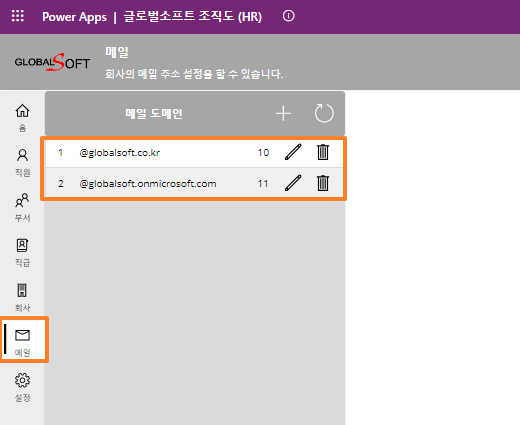Open 직원 page in sidebar
The width and height of the screenshot is (520, 425).
click(x=22, y=163)
